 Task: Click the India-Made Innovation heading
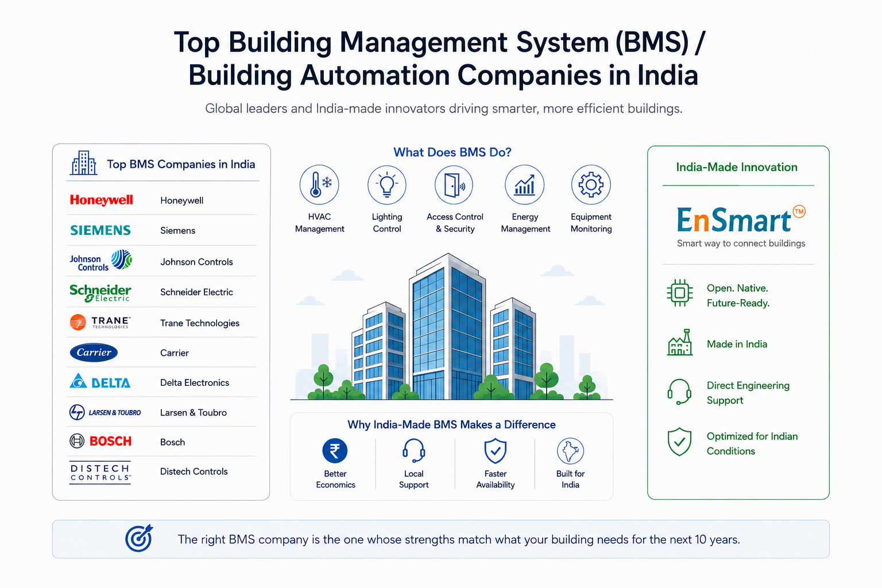point(737,168)
